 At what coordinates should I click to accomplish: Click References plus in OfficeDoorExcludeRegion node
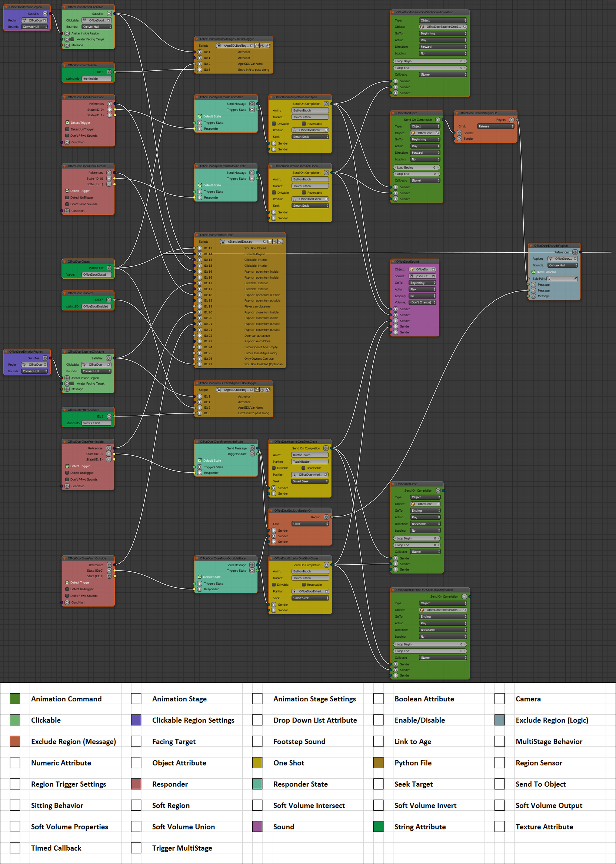[x=575, y=252]
